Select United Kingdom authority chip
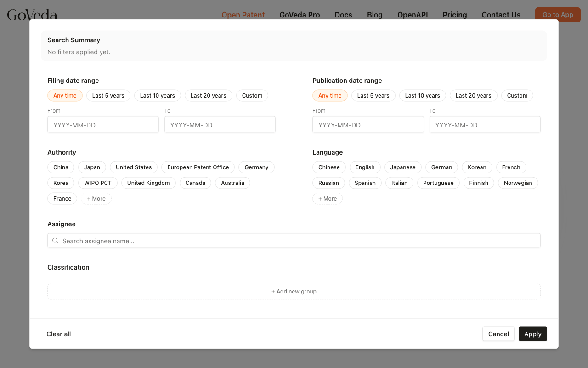Screen dimensions: 588x368 [x=148, y=183]
